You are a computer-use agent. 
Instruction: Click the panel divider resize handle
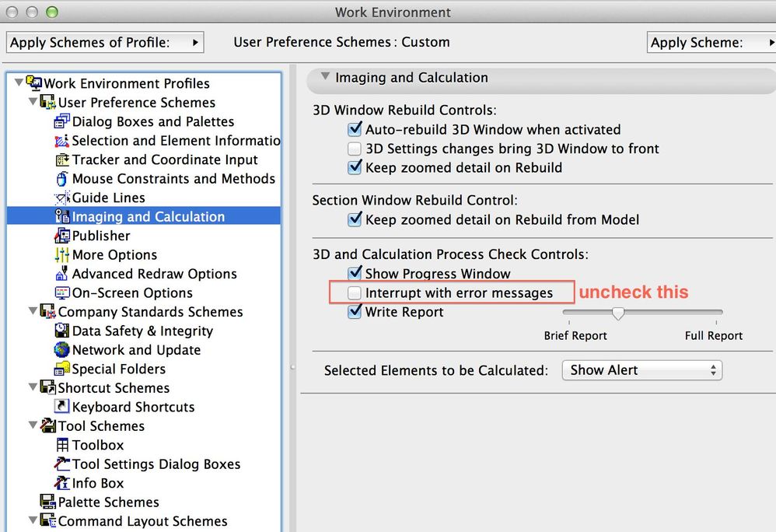click(292, 366)
